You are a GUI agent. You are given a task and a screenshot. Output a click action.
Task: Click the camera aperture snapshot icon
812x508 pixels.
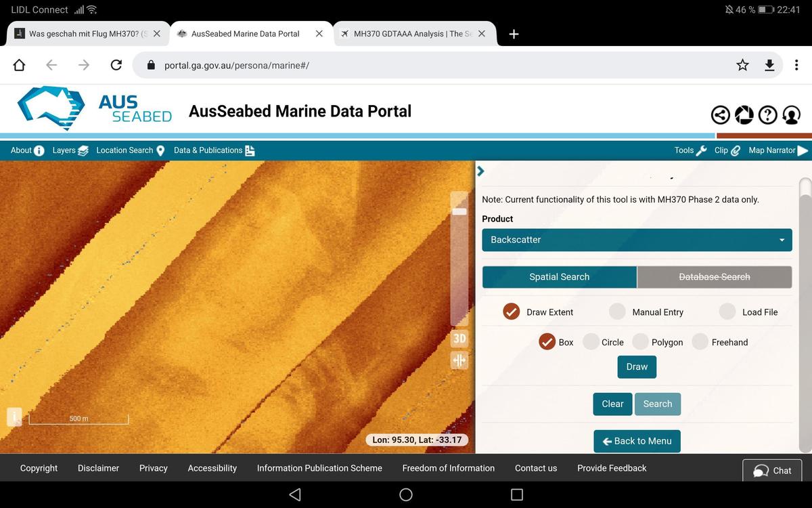[744, 115]
